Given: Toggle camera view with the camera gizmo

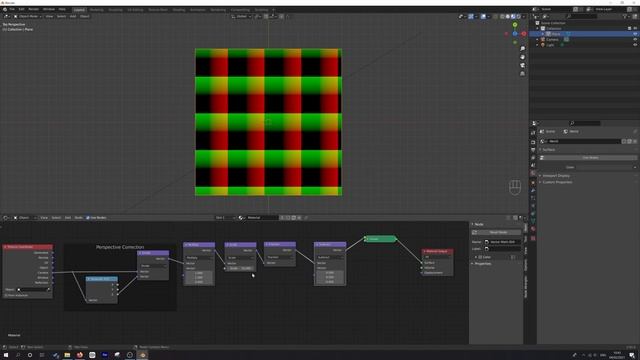Looking at the screenshot, I should (522, 65).
